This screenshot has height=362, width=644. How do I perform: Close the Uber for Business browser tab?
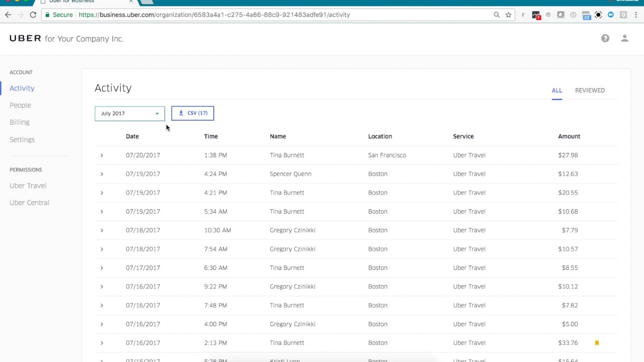[x=131, y=2]
